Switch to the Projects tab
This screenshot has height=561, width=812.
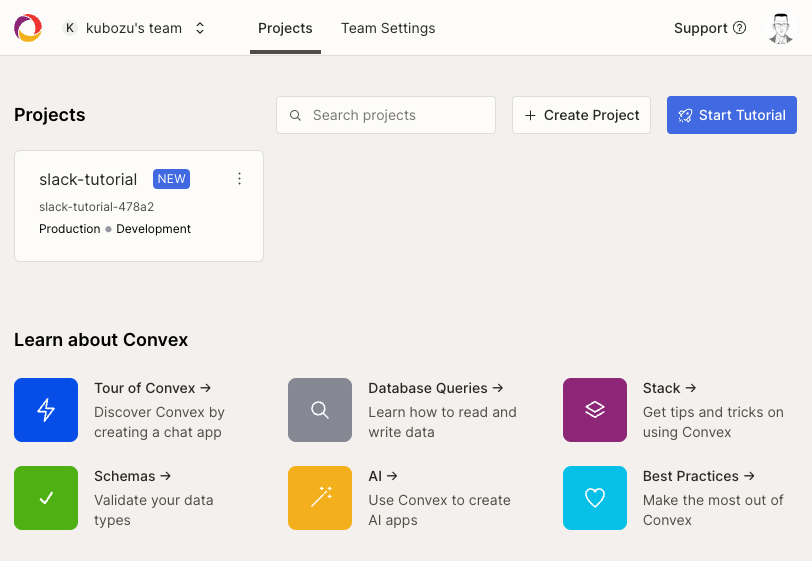point(285,28)
